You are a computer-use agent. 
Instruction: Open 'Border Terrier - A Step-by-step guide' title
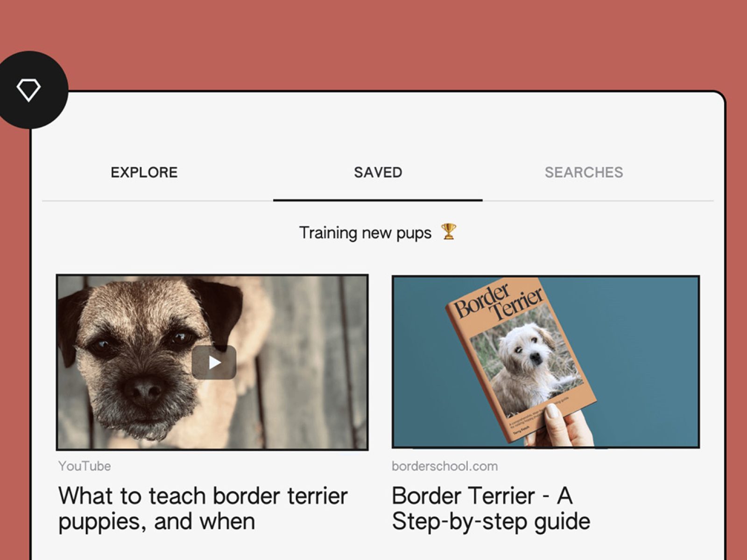491,509
